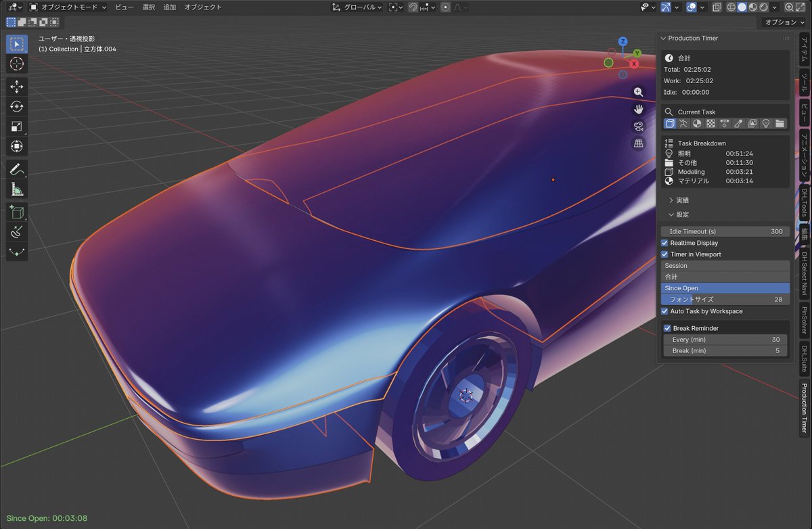The height and width of the screenshot is (529, 812).
Task: Toggle viewport overlays display
Action: click(x=692, y=7)
